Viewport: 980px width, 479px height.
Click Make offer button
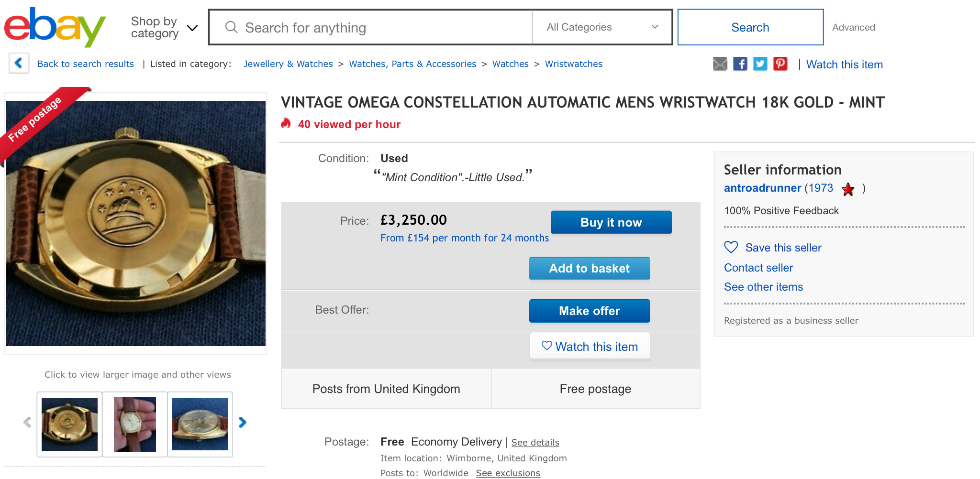point(589,311)
